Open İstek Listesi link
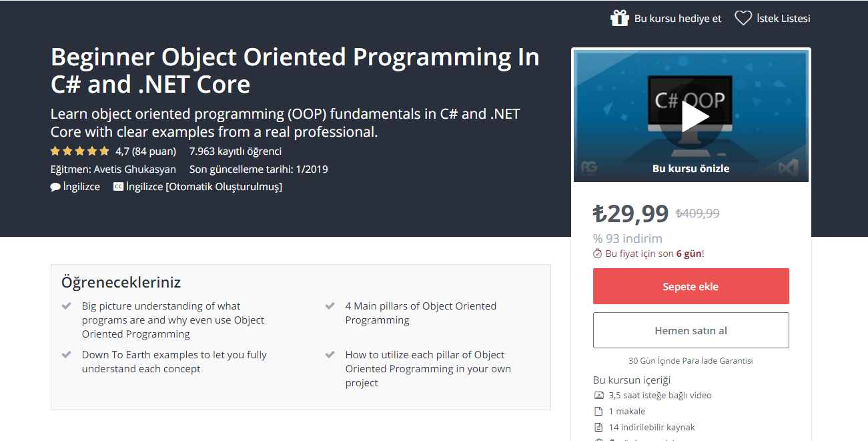 coord(773,18)
